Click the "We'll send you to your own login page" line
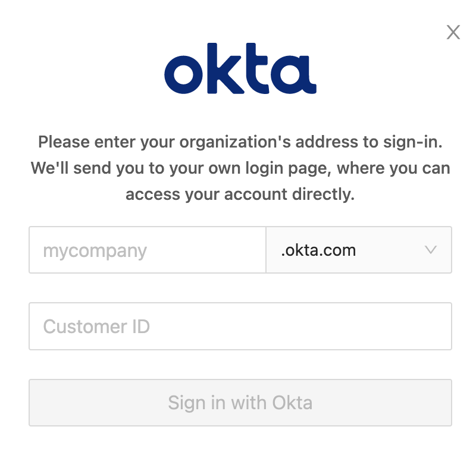This screenshot has width=476, height=458. (240, 168)
